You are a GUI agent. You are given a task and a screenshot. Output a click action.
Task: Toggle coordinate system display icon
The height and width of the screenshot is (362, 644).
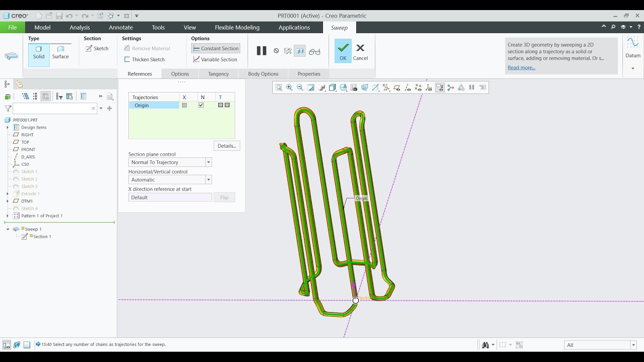point(429,87)
